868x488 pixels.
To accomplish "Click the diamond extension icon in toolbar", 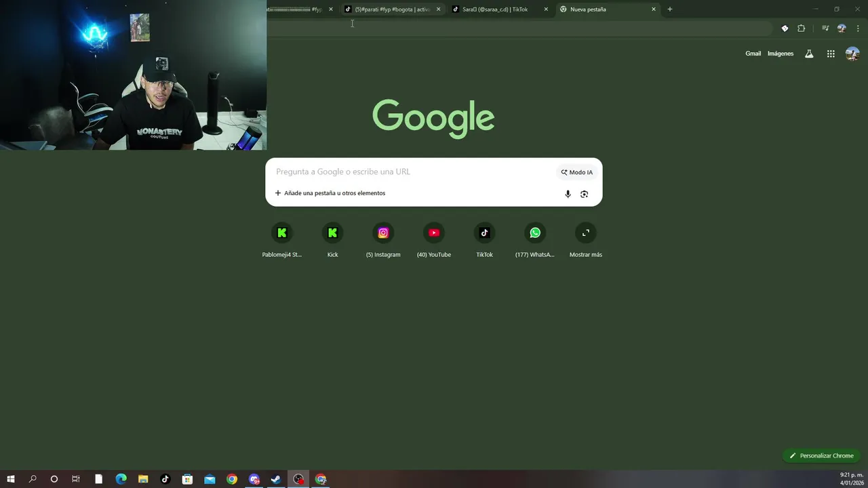I will point(785,28).
